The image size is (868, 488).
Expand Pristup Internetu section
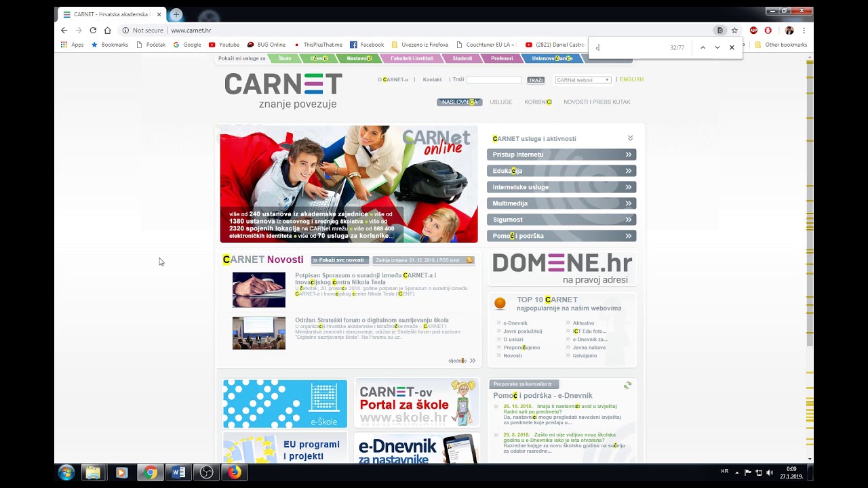click(561, 155)
